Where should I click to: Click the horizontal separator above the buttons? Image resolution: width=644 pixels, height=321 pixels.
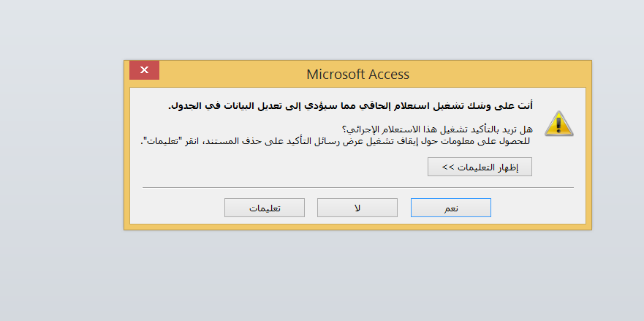click(357, 187)
